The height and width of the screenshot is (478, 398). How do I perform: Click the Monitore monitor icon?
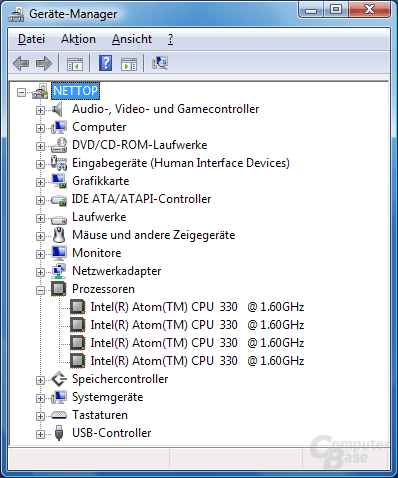59,253
